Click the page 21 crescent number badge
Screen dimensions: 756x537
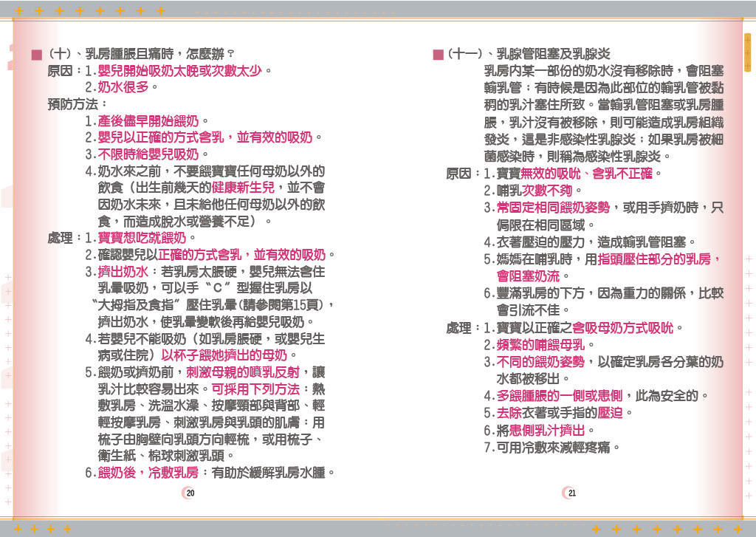pyautogui.click(x=570, y=493)
